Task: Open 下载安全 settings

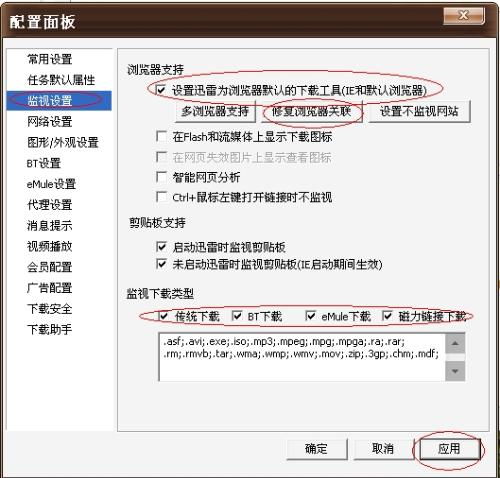Action: coord(50,309)
